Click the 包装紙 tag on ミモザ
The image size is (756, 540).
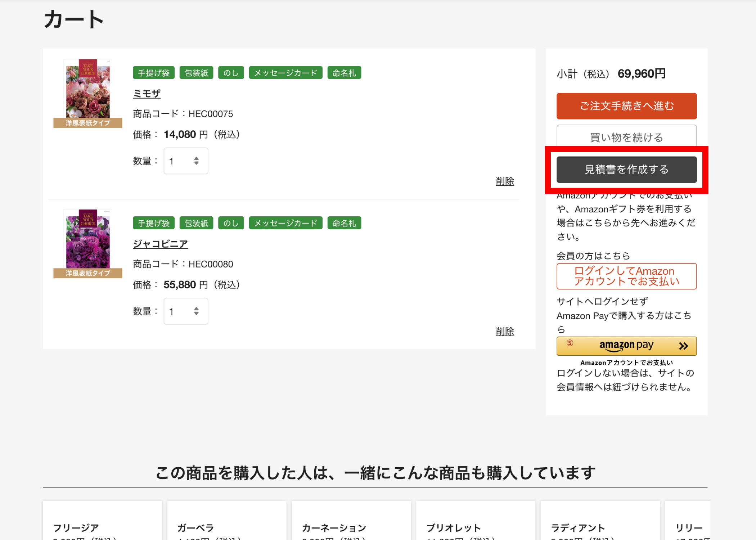coord(196,72)
